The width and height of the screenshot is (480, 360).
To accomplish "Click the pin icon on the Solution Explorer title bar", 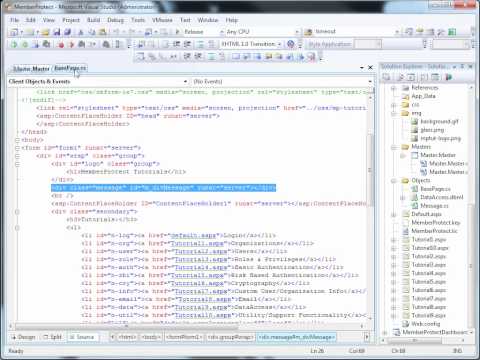I will 462,67.
